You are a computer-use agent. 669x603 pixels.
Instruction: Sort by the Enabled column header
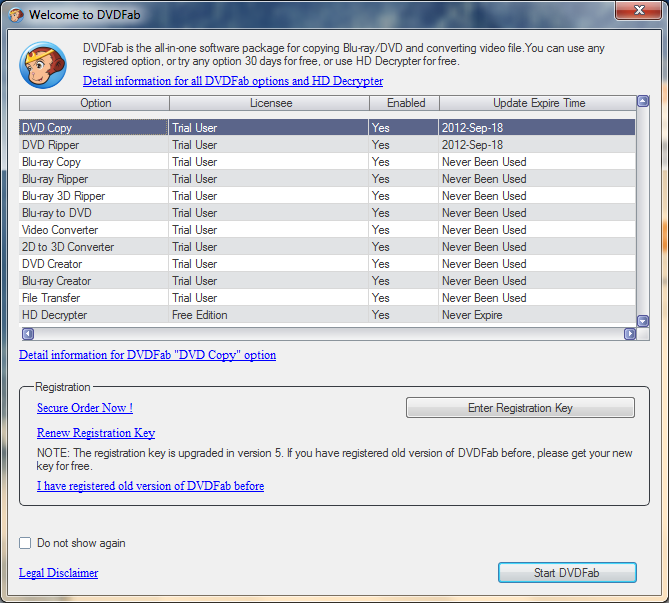tap(404, 103)
